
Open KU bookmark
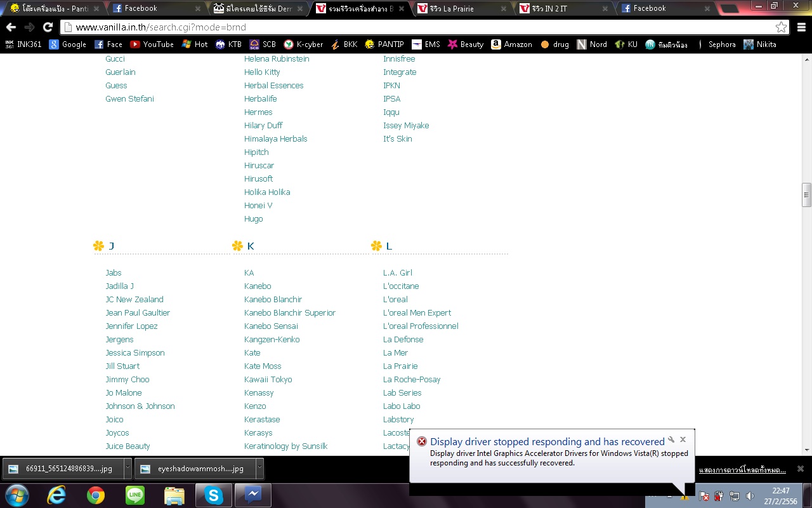[x=626, y=44]
